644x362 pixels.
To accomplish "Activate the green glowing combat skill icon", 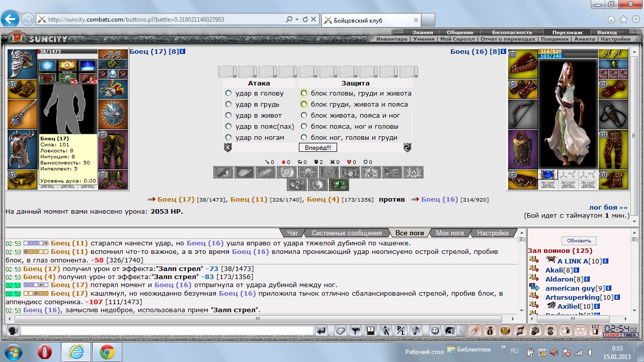I will [339, 185].
